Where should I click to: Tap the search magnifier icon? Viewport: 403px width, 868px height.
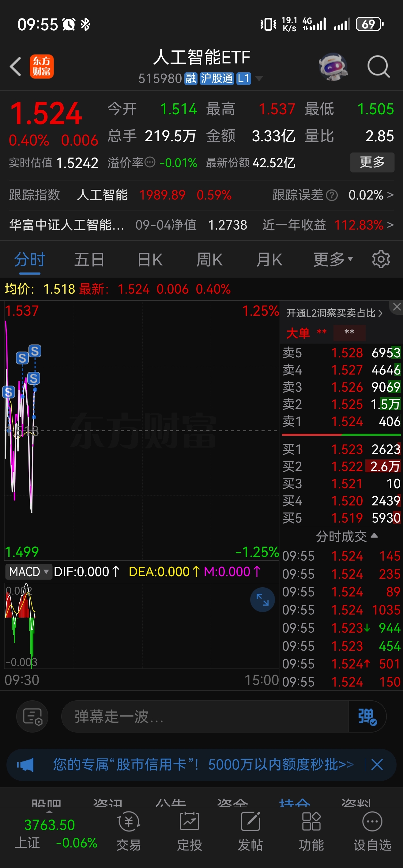pyautogui.click(x=379, y=67)
